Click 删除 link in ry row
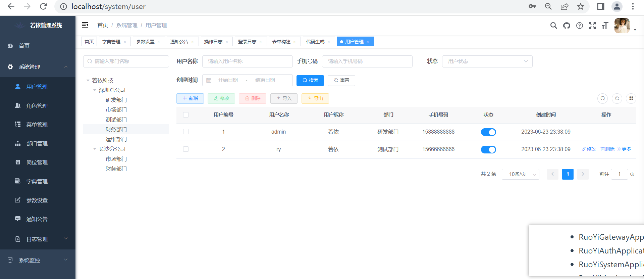 click(x=607, y=149)
